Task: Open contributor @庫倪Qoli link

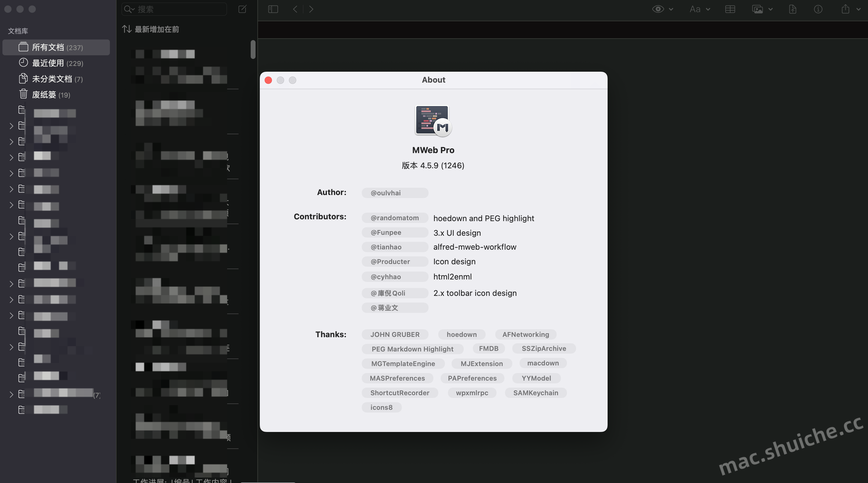Action: pos(395,293)
